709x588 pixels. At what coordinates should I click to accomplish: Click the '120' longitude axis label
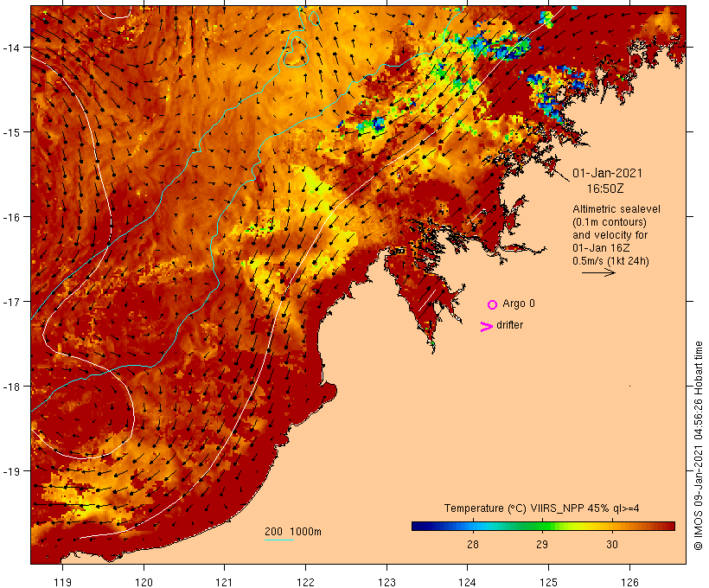click(x=144, y=582)
